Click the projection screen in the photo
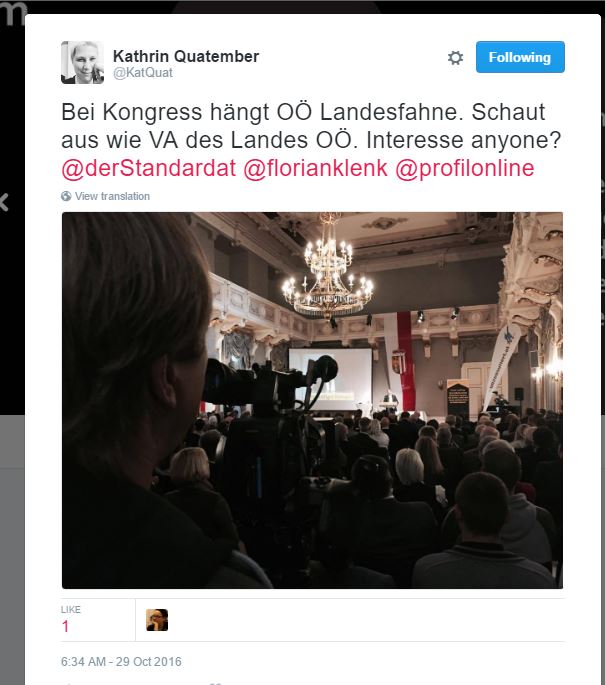 [331, 379]
